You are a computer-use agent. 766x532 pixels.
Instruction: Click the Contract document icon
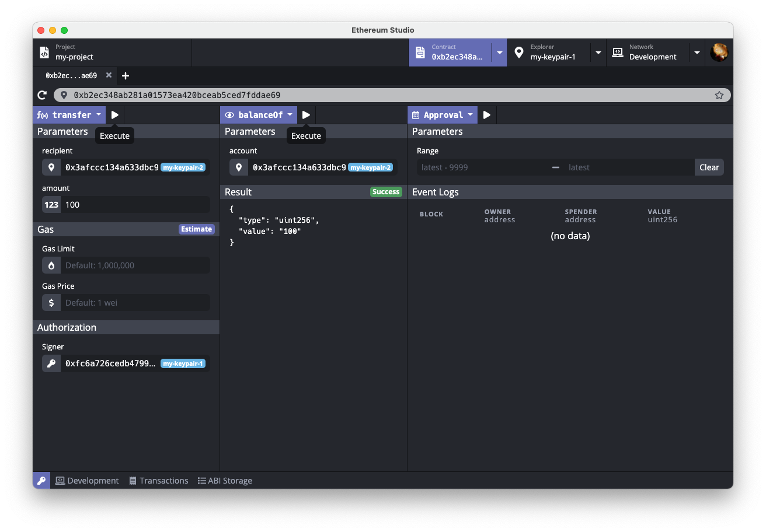point(420,52)
